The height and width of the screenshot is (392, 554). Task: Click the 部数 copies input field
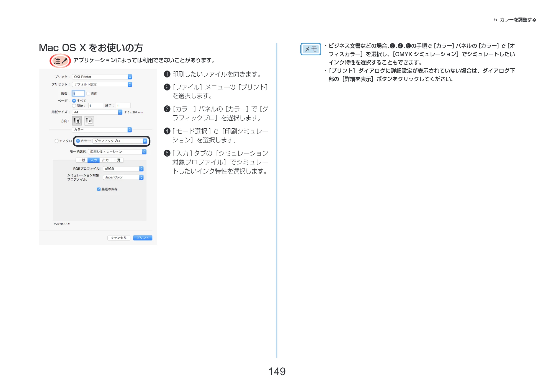[79, 94]
